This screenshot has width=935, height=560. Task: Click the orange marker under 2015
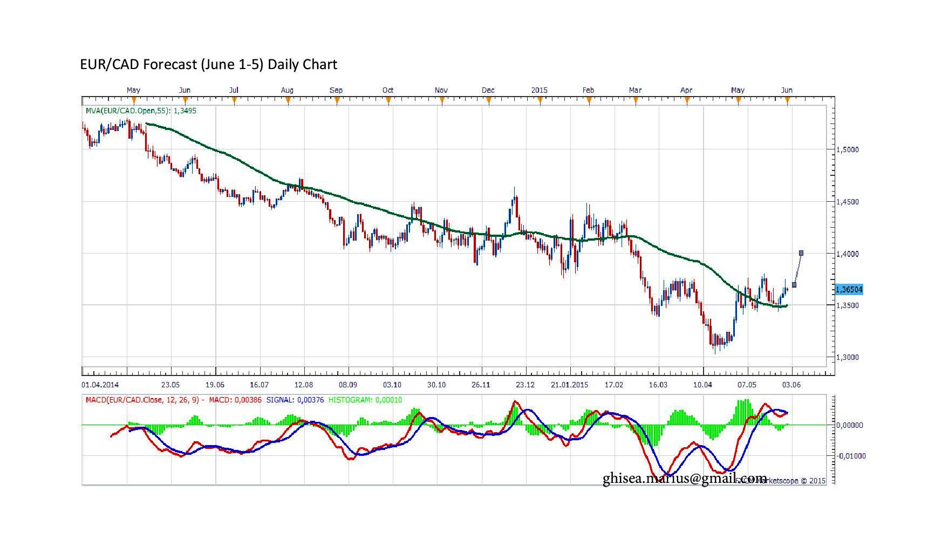tap(540, 100)
